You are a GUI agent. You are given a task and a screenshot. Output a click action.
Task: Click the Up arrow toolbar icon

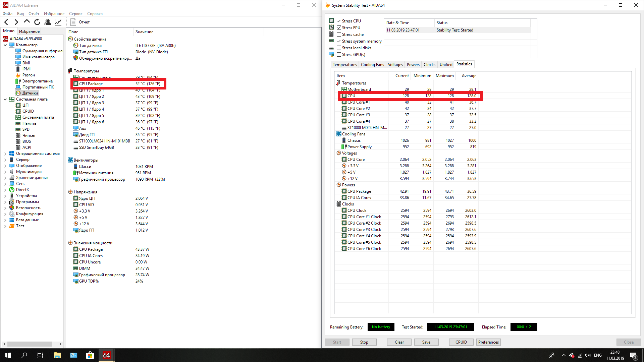[27, 22]
